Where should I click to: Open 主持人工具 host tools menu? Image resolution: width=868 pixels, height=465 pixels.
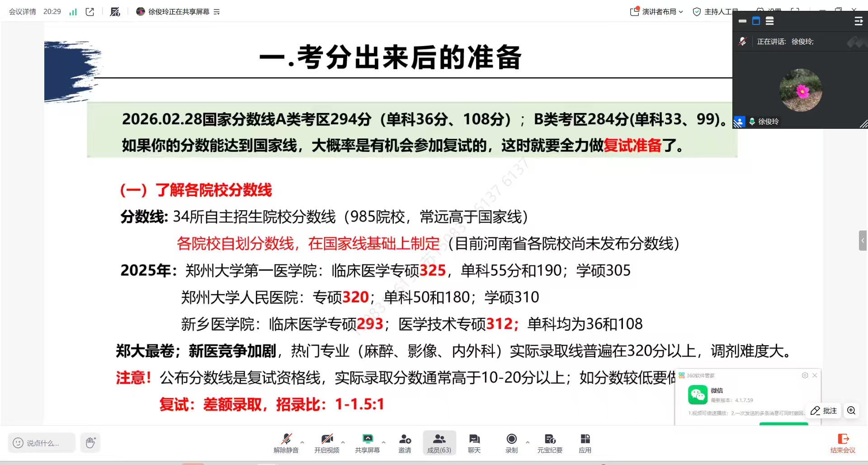click(716, 12)
